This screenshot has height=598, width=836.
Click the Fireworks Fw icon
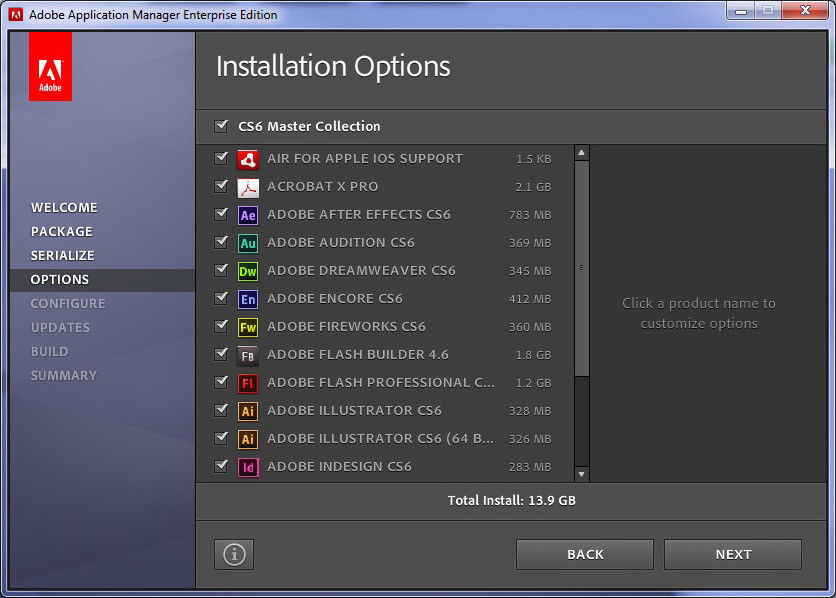(x=248, y=327)
